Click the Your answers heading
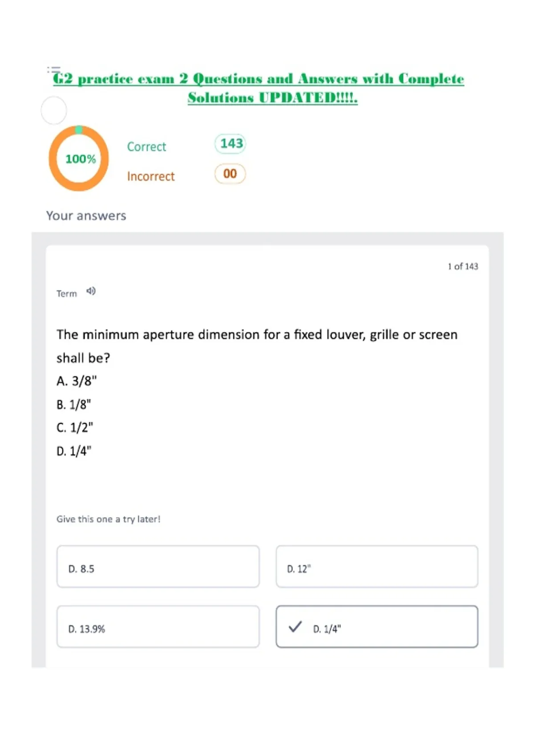 (86, 216)
